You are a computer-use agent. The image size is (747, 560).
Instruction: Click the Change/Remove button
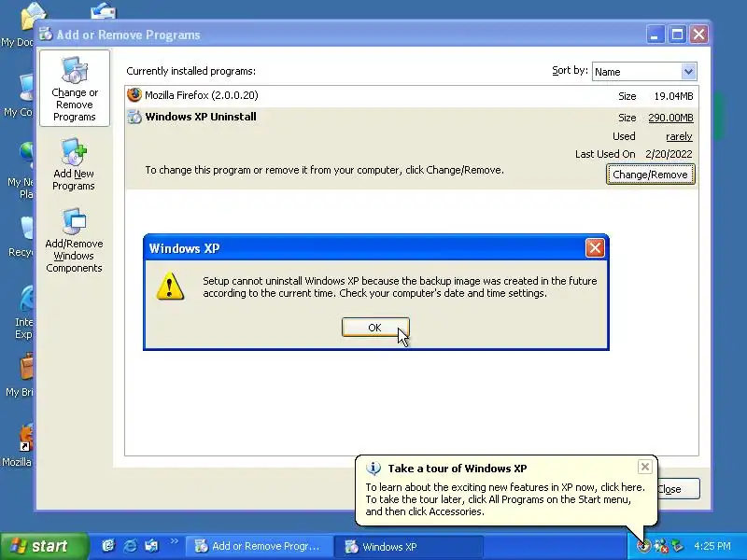pyautogui.click(x=650, y=175)
